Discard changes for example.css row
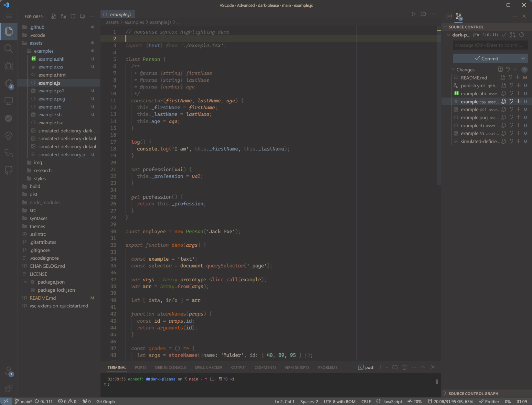 (x=511, y=101)
